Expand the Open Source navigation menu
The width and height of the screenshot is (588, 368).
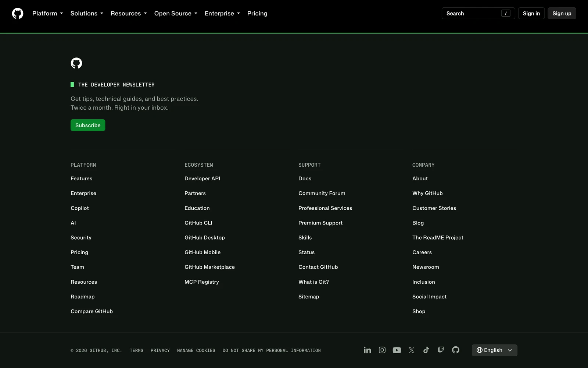[176, 13]
